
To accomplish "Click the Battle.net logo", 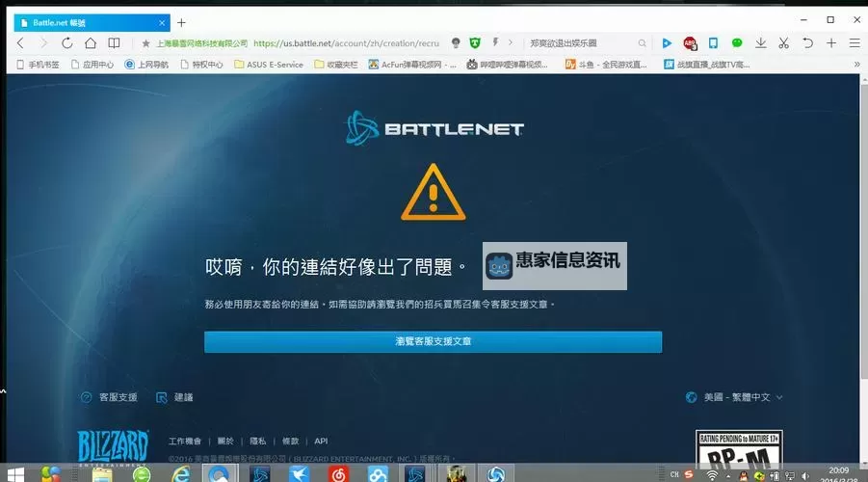I will (434, 128).
